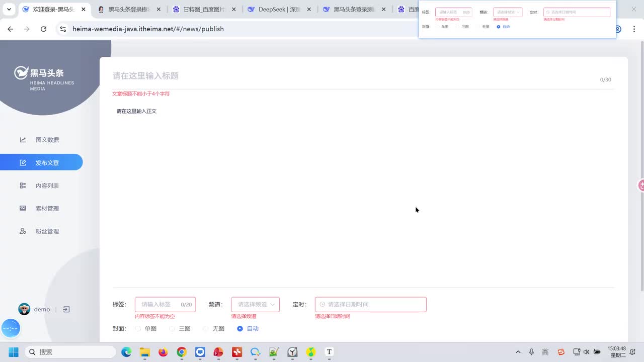The image size is (644, 362).
Task: Switch to the 黑马头条登录模块 browser tab
Action: [129, 9]
